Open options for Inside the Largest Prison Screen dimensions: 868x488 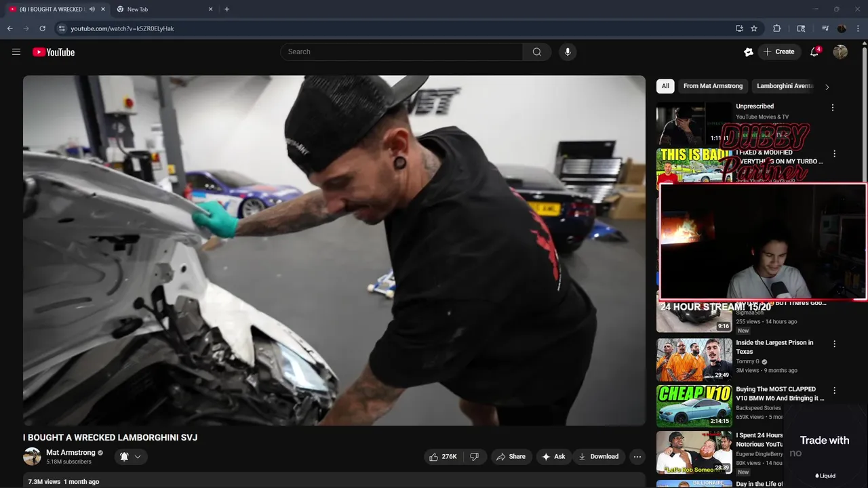tap(835, 344)
